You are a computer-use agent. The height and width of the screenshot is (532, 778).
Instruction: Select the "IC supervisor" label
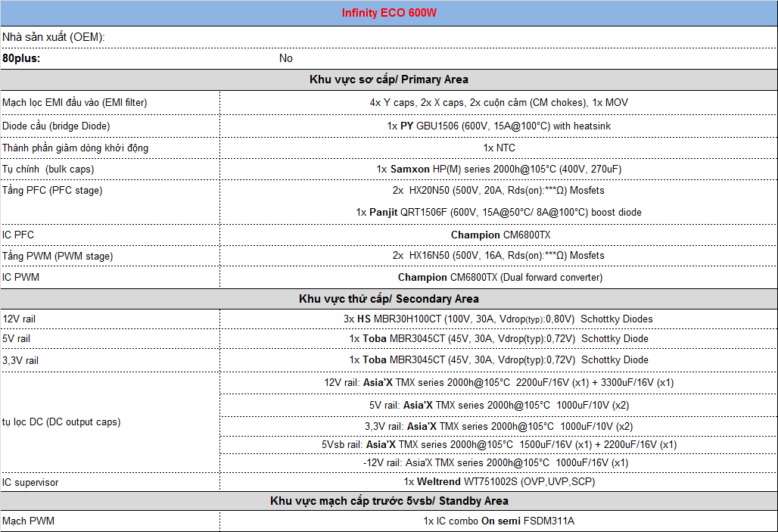click(30, 482)
